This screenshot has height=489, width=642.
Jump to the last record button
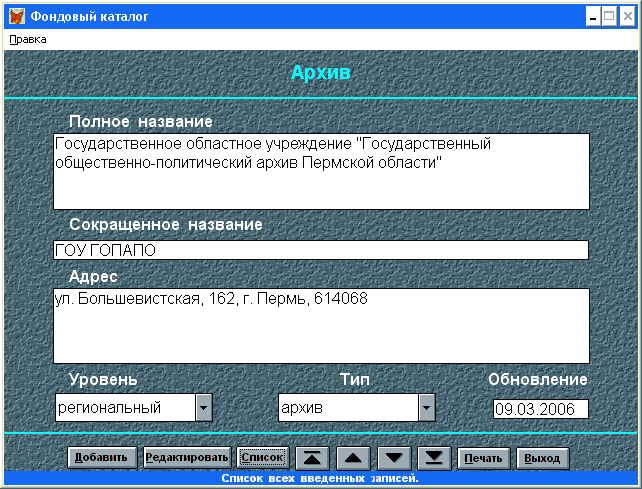pyautogui.click(x=434, y=457)
